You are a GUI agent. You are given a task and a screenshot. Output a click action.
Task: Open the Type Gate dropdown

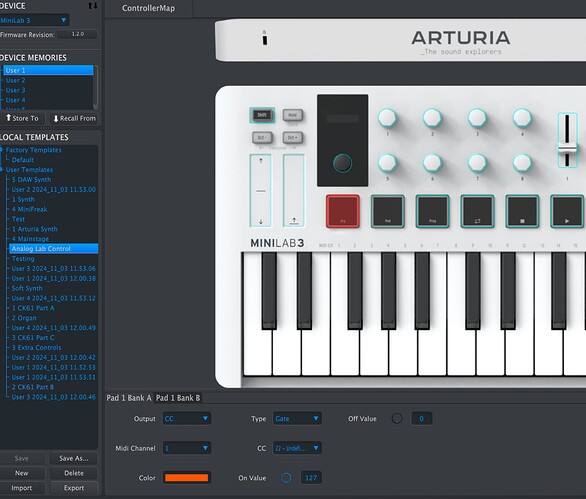297,419
